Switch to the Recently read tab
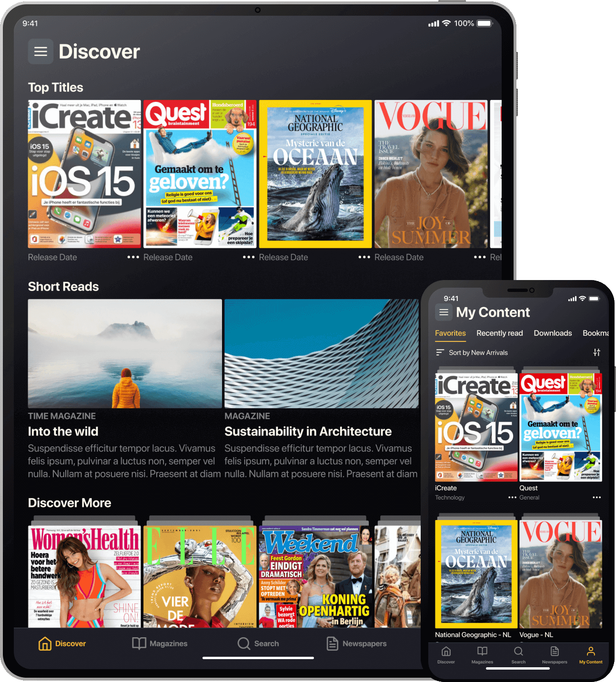This screenshot has width=616, height=682. (500, 333)
